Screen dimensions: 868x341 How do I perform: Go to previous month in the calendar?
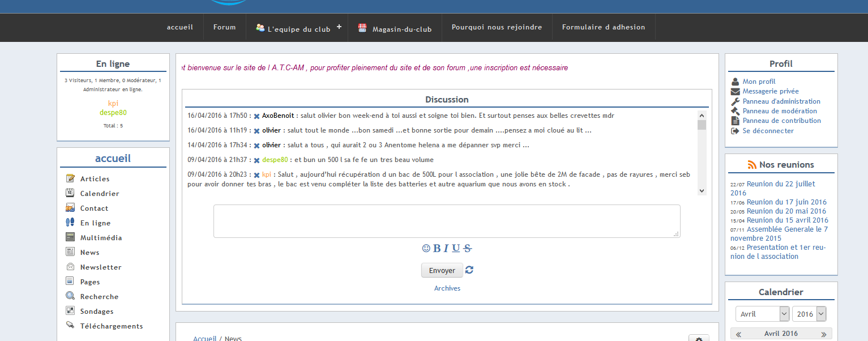[x=738, y=334]
